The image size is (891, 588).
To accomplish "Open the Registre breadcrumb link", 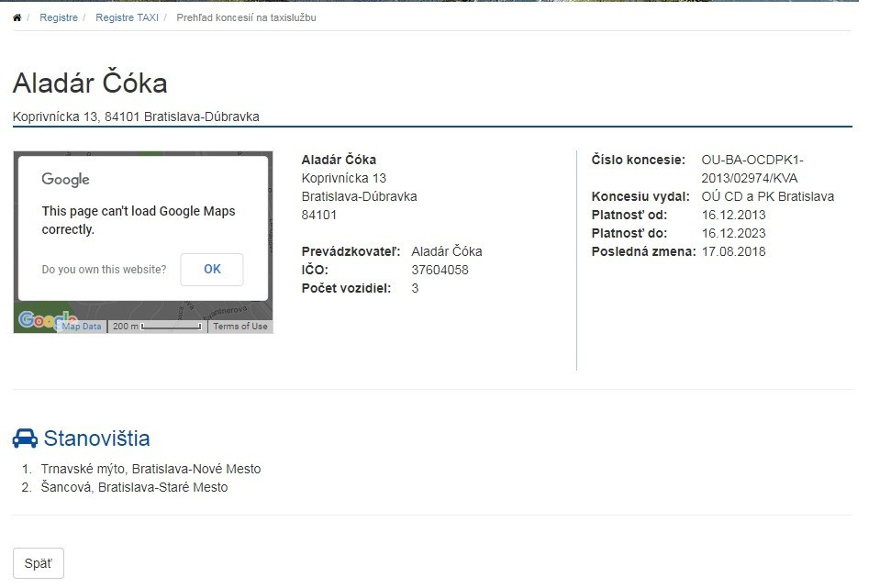I will [x=59, y=17].
